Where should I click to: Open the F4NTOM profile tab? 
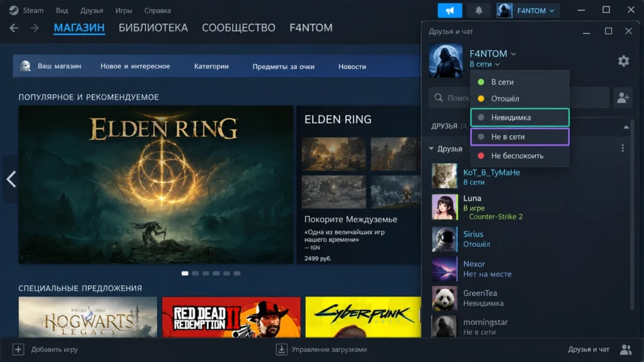pyautogui.click(x=311, y=28)
